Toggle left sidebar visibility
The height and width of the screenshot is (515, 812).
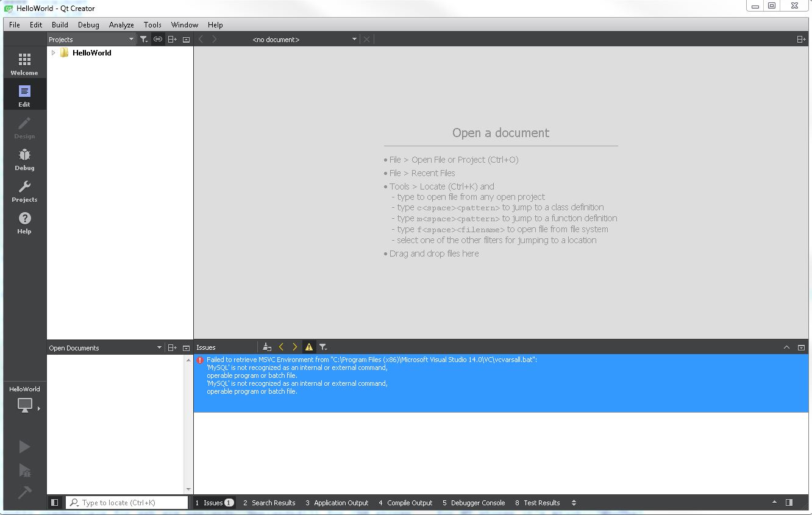[55, 503]
